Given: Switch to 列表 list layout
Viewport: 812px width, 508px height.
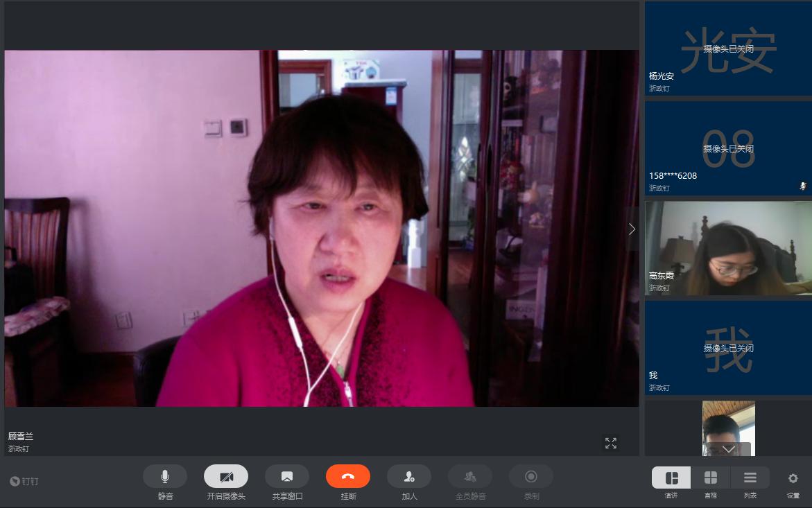Looking at the screenshot, I should tap(750, 478).
